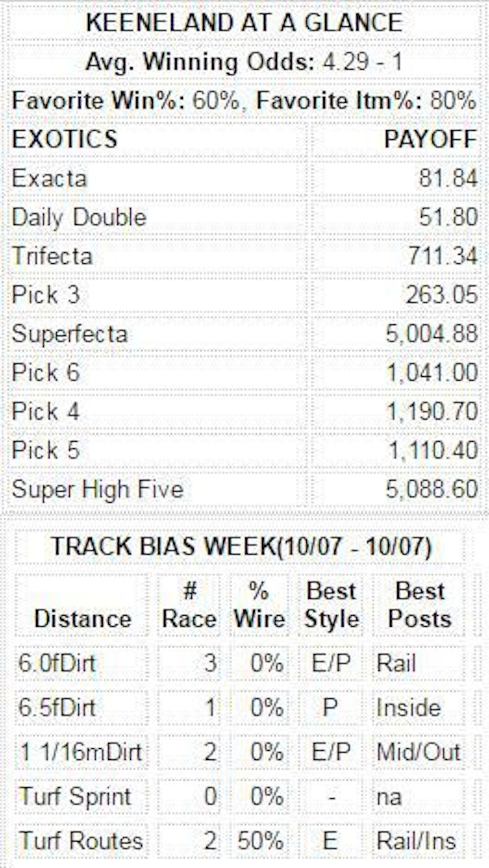Click the PAYOFF column header
This screenshot has width=489, height=868.
tap(430, 139)
